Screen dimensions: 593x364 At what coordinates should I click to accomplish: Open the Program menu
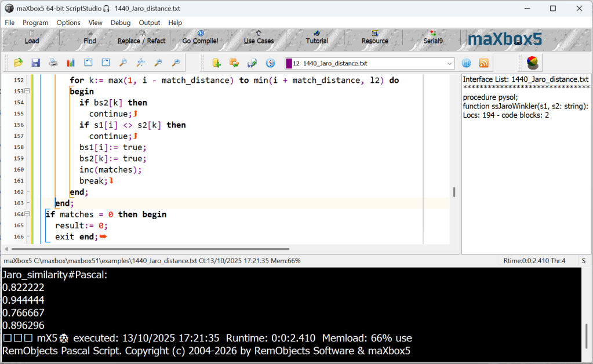pos(35,23)
